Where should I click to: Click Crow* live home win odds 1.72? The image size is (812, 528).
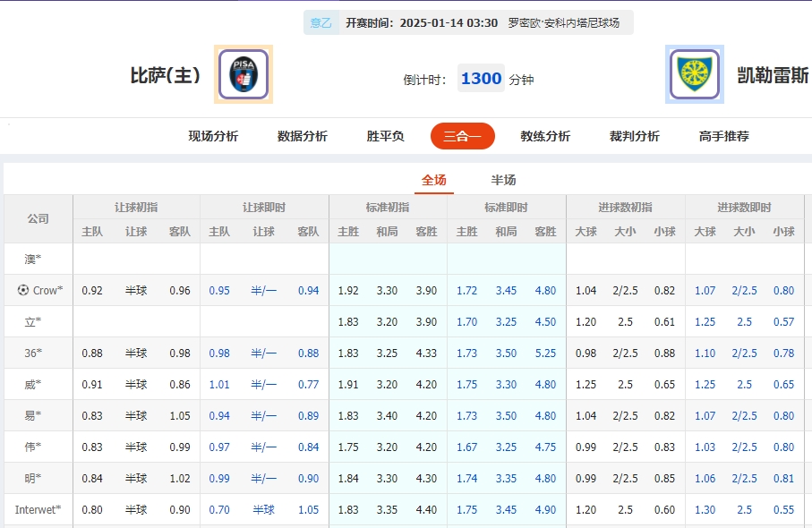466,290
